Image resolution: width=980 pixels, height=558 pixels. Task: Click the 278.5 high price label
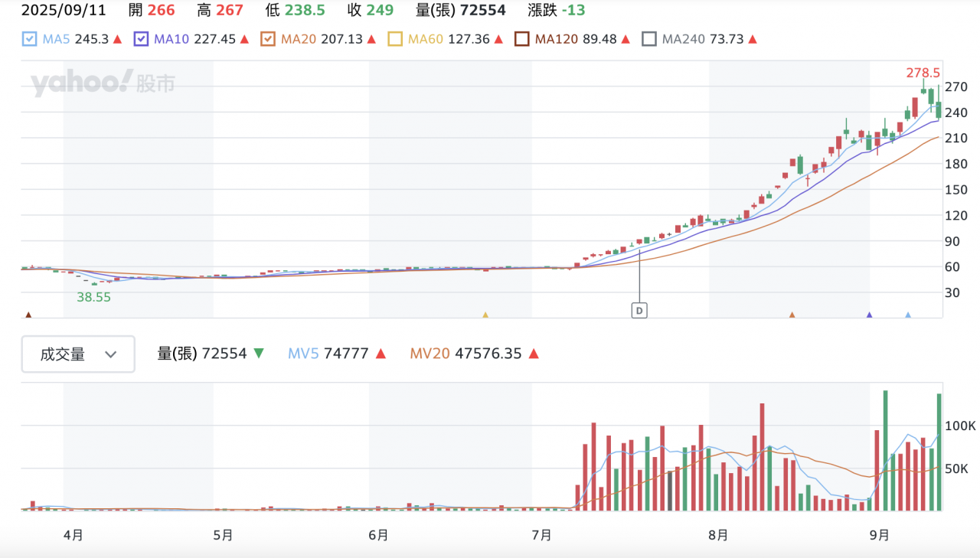click(923, 73)
